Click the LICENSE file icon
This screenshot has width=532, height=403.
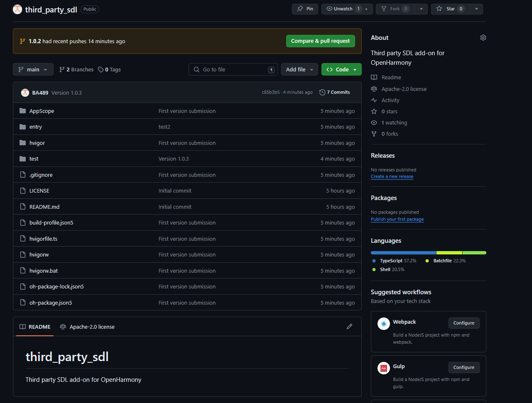(x=23, y=191)
